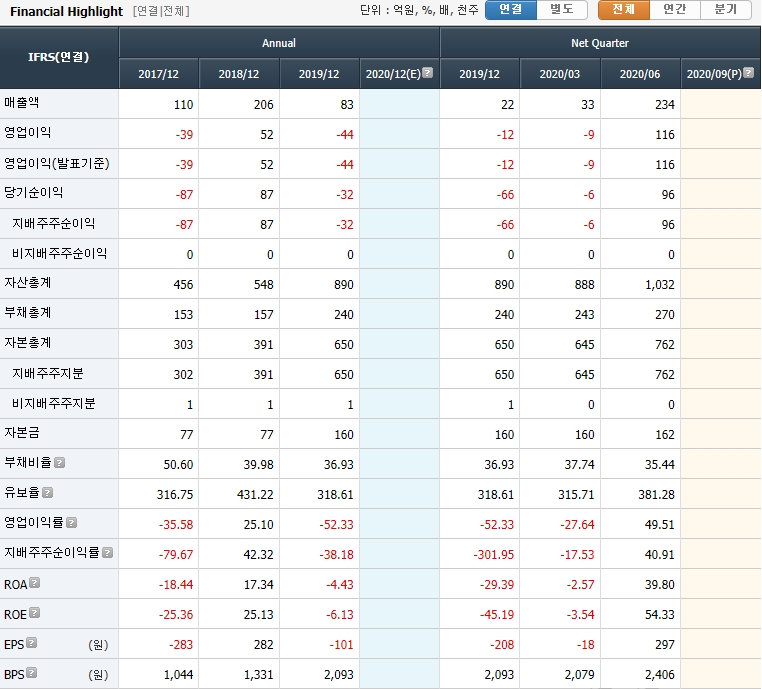Open help icon beside 2020/12(E) header
This screenshot has width=762, height=689.
pos(427,73)
